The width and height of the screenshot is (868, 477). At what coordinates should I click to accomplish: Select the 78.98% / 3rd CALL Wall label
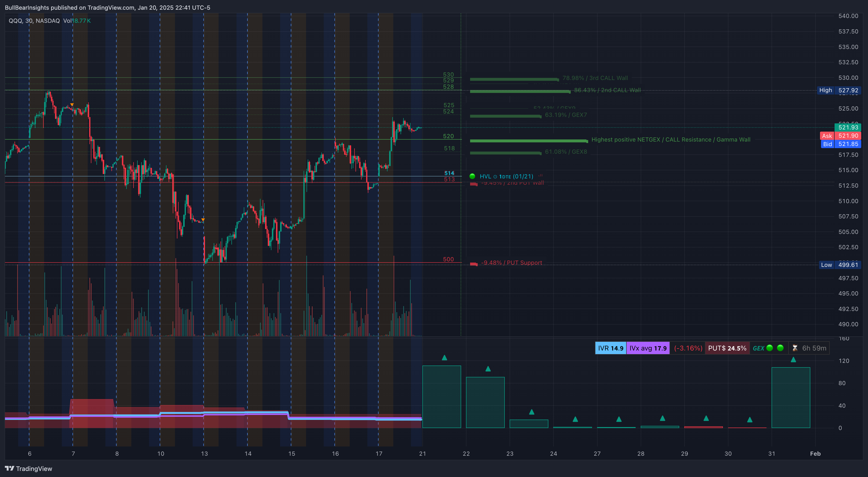click(x=595, y=78)
